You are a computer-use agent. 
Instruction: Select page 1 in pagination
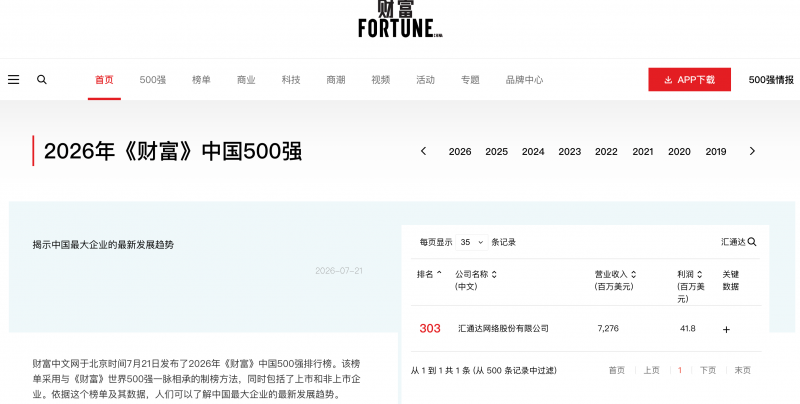[680, 370]
